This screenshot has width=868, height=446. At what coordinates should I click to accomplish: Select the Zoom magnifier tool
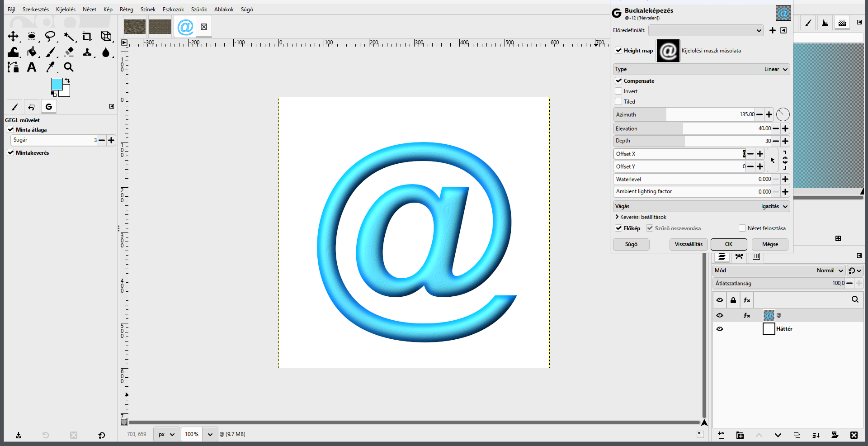pos(69,67)
